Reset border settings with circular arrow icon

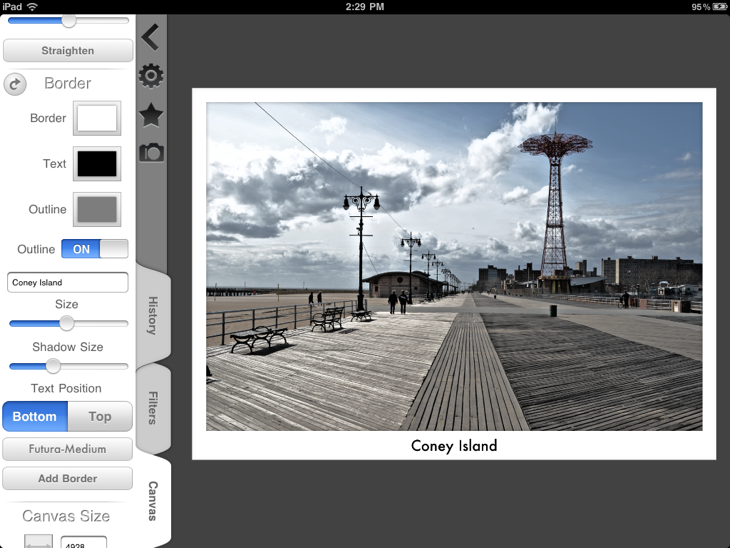click(15, 84)
